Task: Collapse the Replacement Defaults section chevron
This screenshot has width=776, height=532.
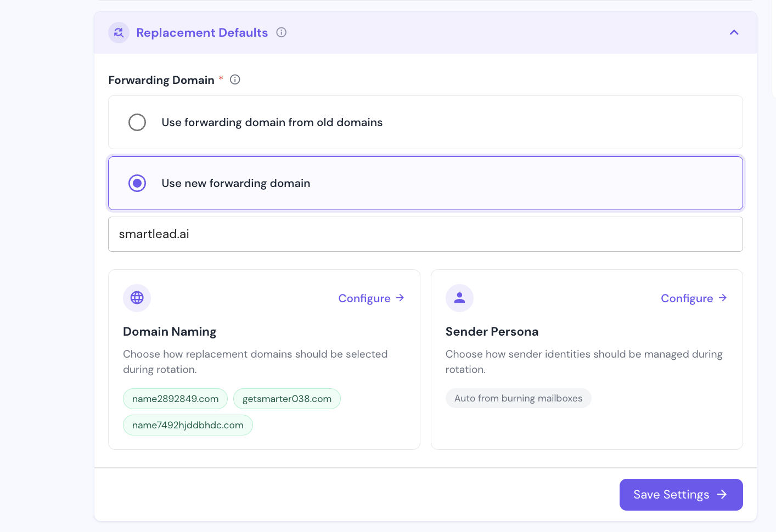Action: [734, 32]
